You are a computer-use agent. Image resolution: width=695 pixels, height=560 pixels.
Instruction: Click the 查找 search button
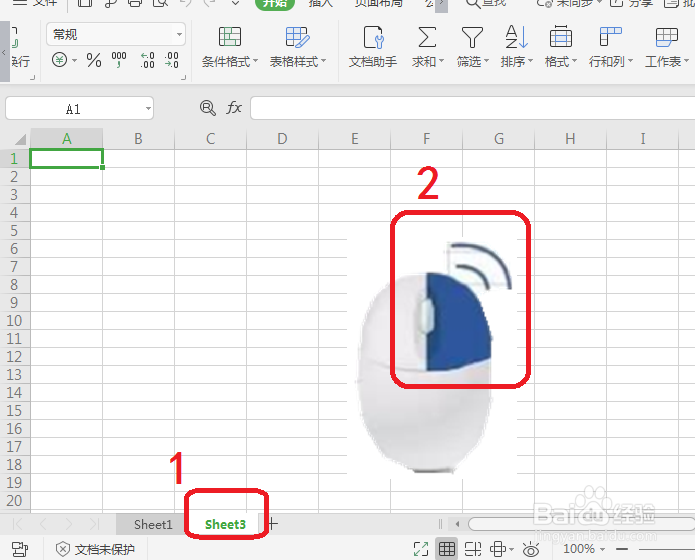point(486,4)
